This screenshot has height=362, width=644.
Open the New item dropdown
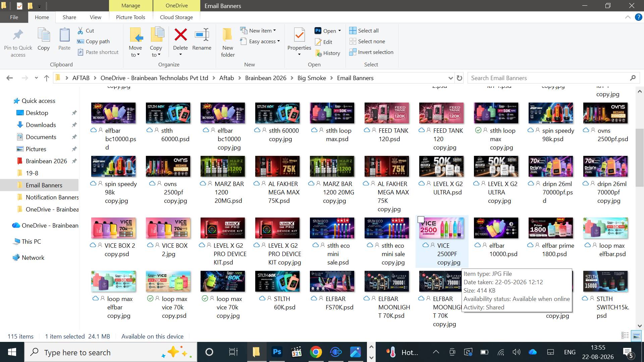tap(258, 31)
